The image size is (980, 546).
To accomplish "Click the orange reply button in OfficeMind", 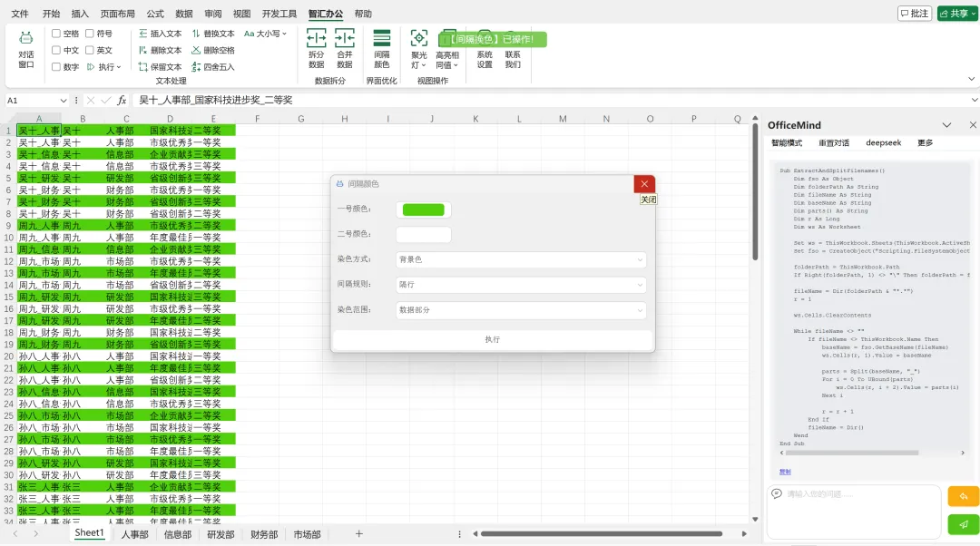I will tap(963, 496).
